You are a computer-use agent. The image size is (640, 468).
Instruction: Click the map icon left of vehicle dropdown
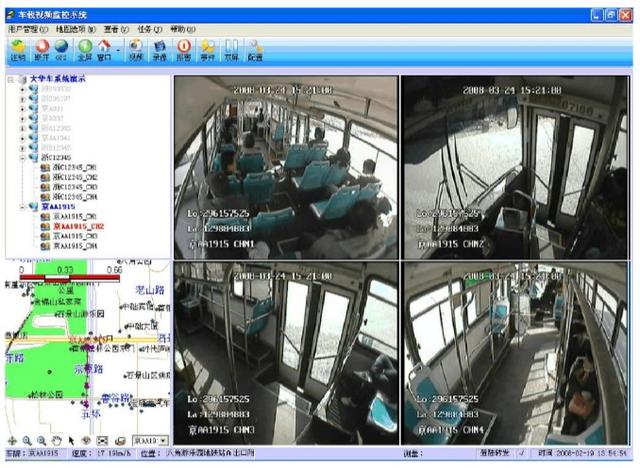120,441
